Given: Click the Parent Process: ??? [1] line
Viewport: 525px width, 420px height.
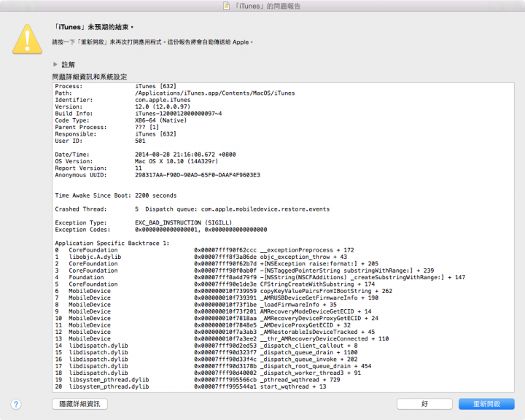Looking at the screenshot, I should 107,128.
